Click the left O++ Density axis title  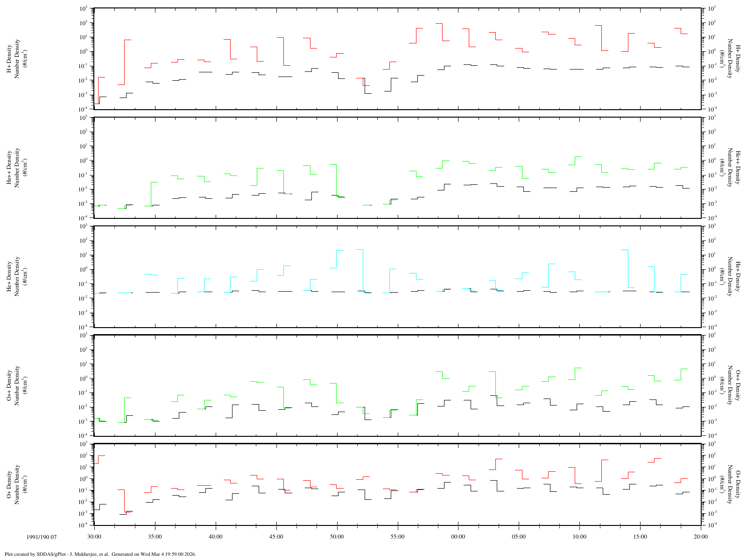pos(9,385)
